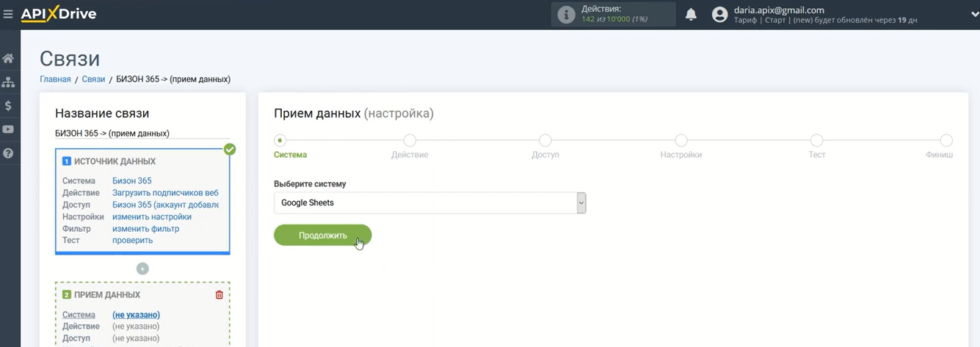
Task: Open the home icon in sidebar
Action: 8,58
